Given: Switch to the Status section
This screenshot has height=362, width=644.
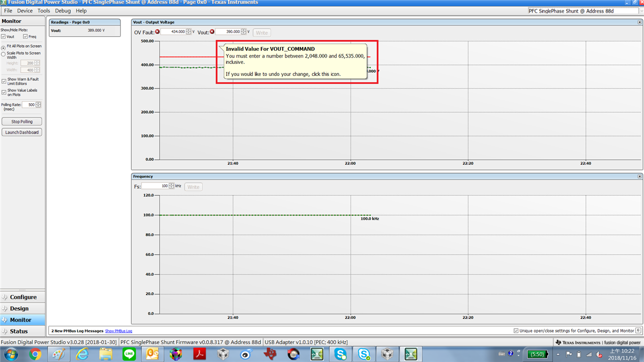Looking at the screenshot, I should 23,332.
